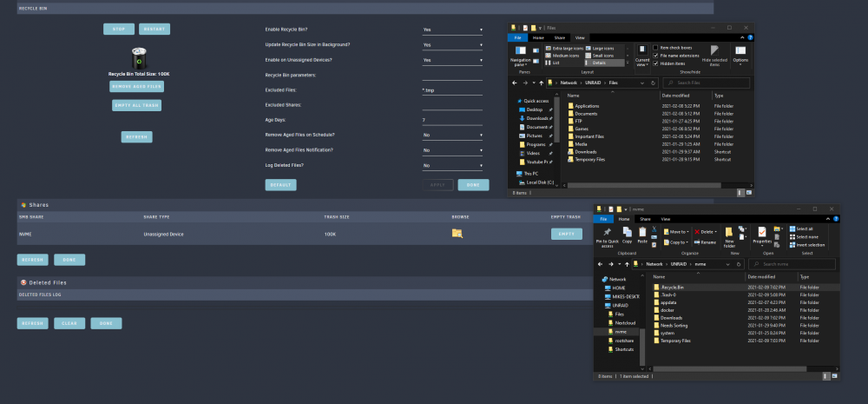This screenshot has width=868, height=404.
Task: Click Up arrow in nvme window navigation
Action: click(628, 264)
